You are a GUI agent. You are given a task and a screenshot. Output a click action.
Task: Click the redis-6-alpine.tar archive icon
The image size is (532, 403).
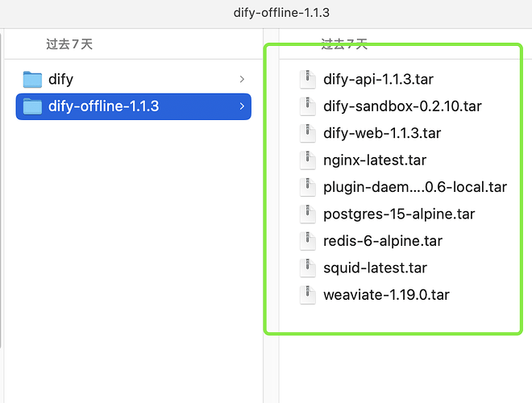click(308, 241)
